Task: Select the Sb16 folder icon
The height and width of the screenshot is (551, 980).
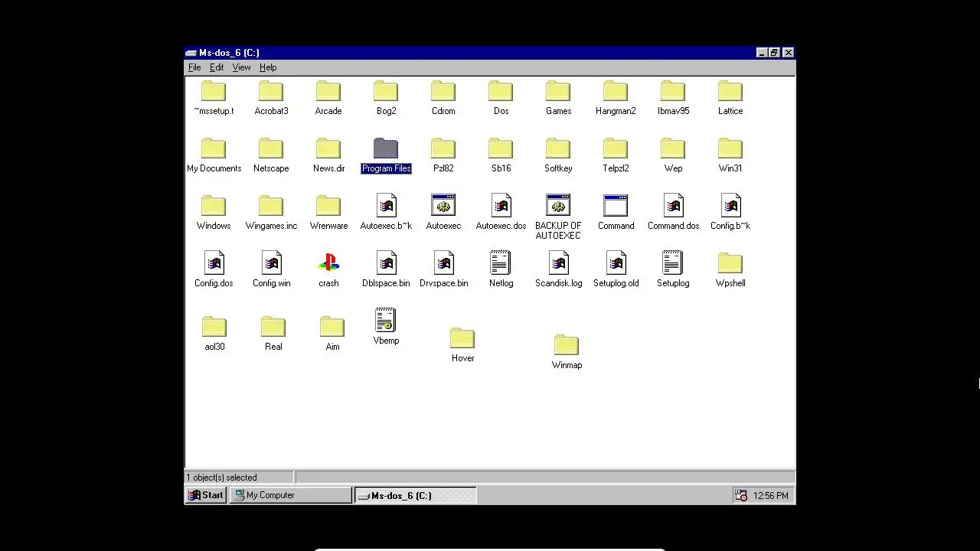Action: (501, 148)
